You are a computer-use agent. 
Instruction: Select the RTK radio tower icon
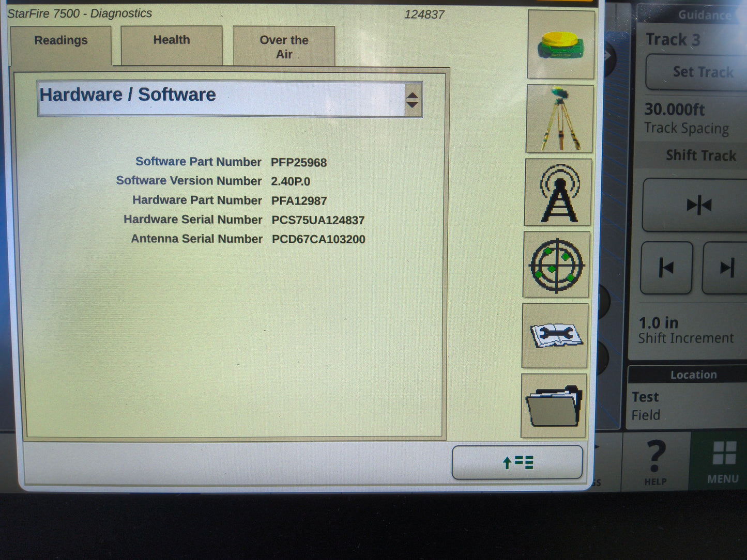tap(557, 193)
